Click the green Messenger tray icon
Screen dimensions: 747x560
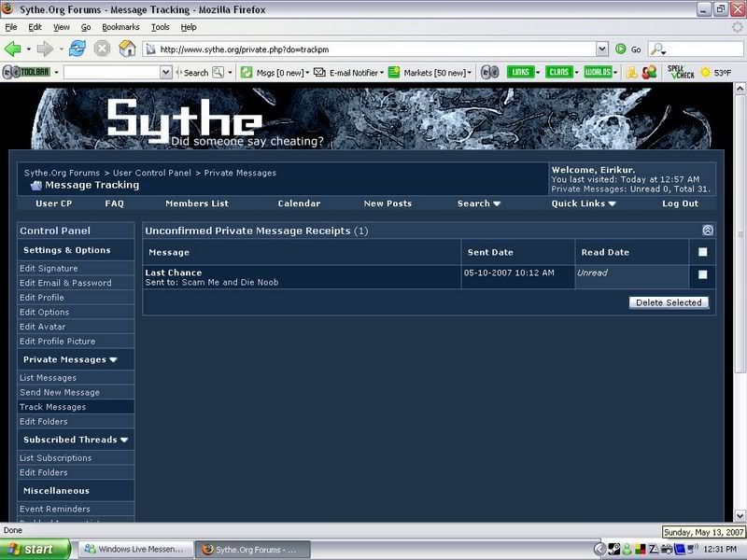(x=627, y=549)
